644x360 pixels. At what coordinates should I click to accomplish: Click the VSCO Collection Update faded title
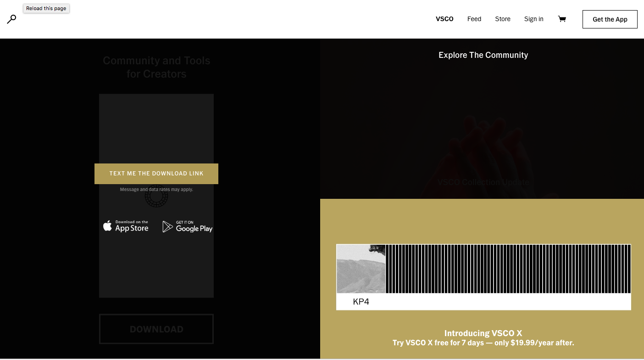[x=483, y=182]
